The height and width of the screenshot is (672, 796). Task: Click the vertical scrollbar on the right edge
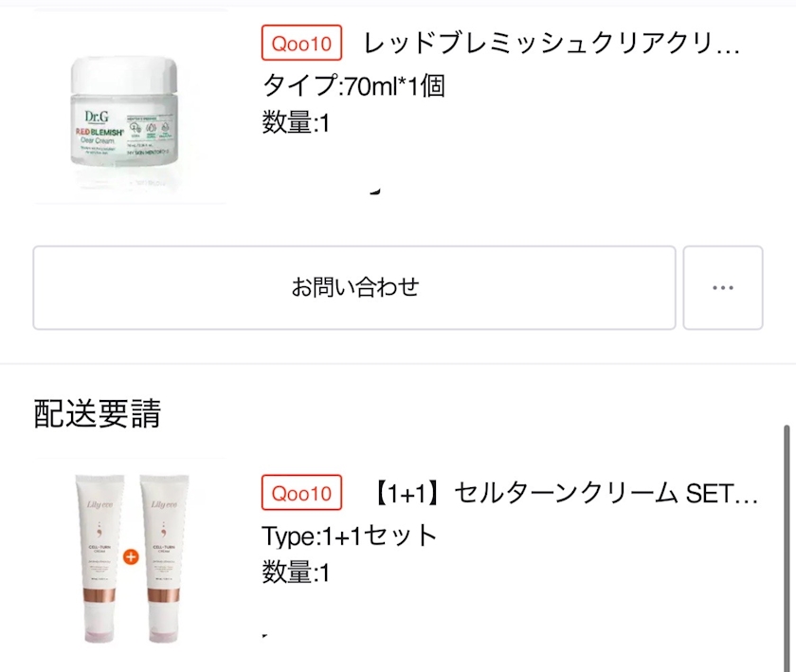(x=787, y=548)
